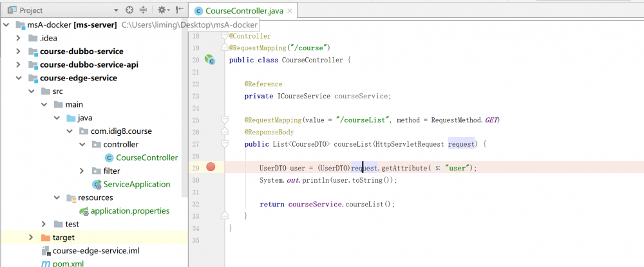
Task: Collapse the course-edge-service module
Action: [18, 78]
